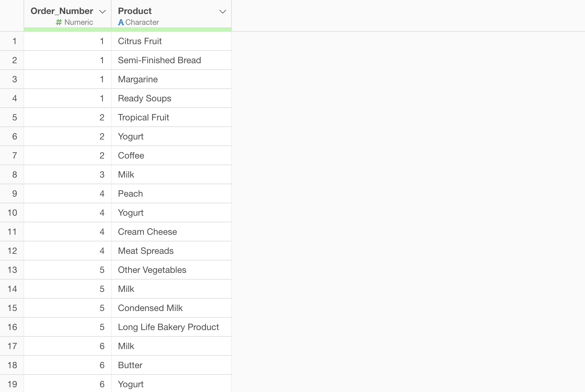Select row number 8 header
This screenshot has height=392, width=585.
coord(14,175)
